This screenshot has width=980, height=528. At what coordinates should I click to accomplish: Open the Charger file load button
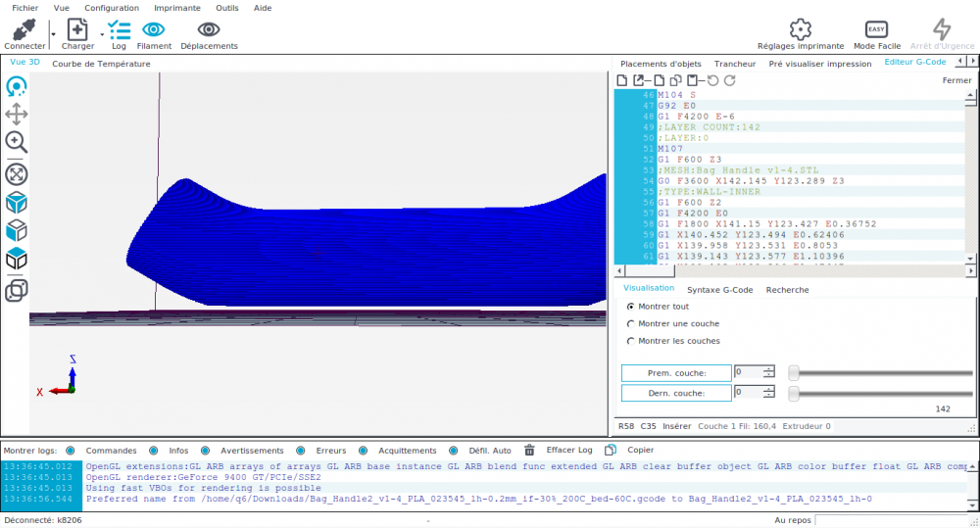pyautogui.click(x=77, y=30)
